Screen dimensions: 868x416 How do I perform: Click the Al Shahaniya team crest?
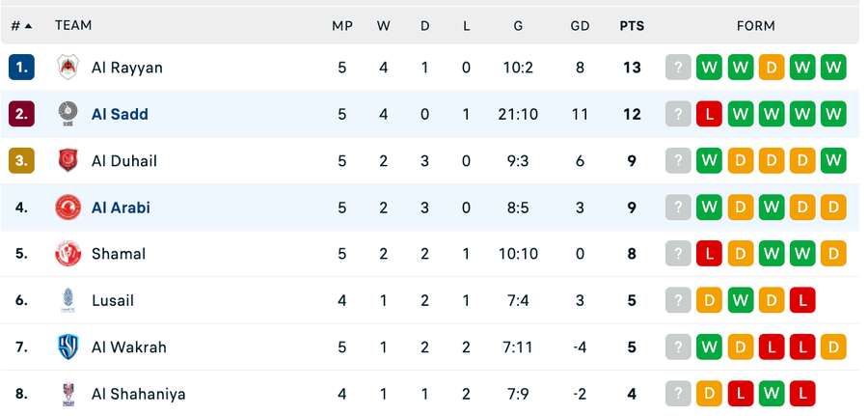pyautogui.click(x=68, y=395)
